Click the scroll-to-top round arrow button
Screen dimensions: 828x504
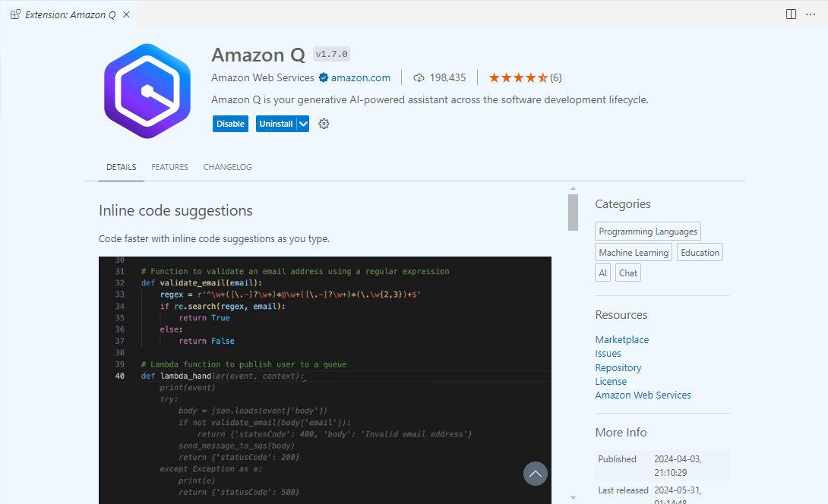(x=535, y=474)
